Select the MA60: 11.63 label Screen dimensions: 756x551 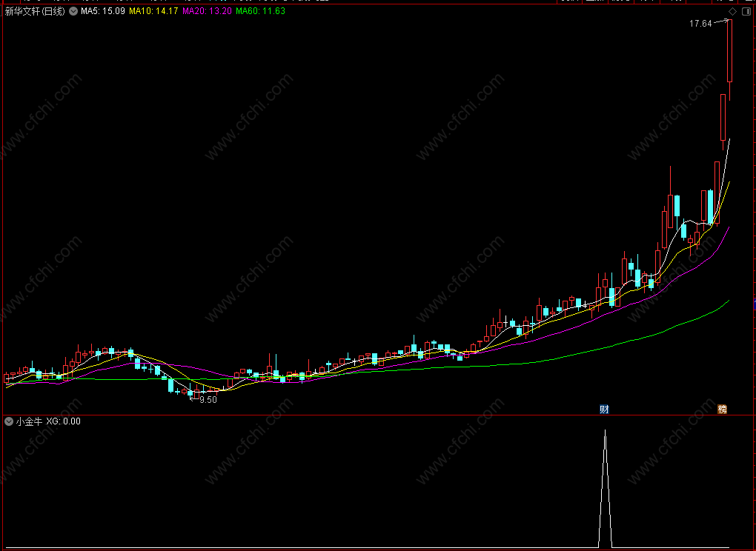[261, 11]
